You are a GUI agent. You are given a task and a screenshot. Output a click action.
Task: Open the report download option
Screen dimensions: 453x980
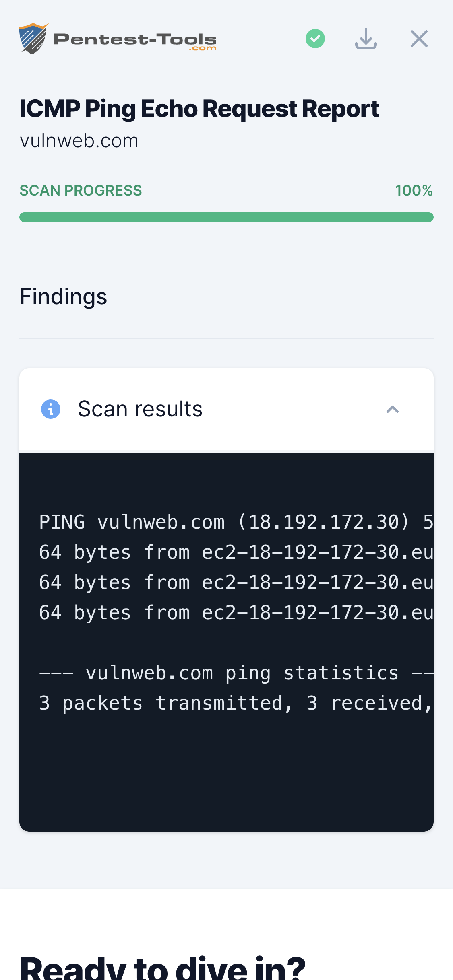pos(366,38)
